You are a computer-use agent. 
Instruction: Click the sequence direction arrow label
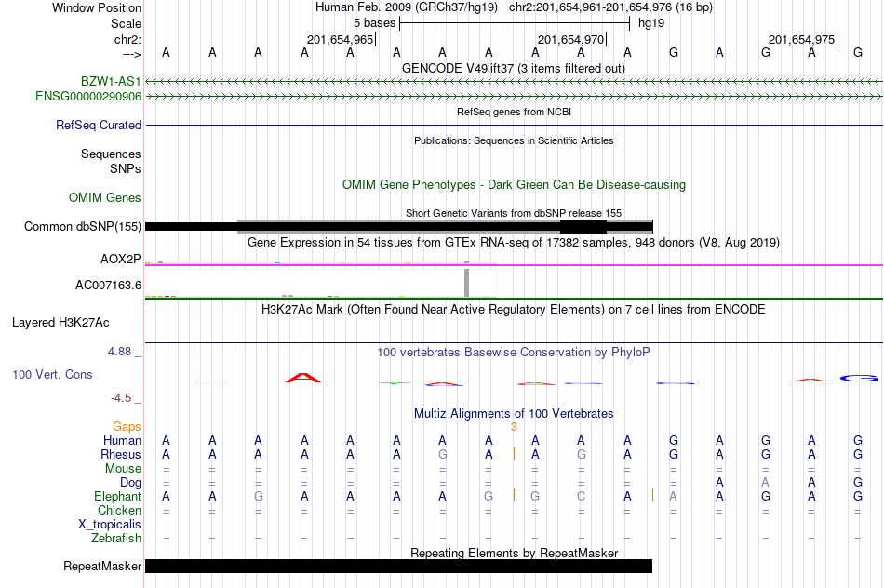point(131,54)
